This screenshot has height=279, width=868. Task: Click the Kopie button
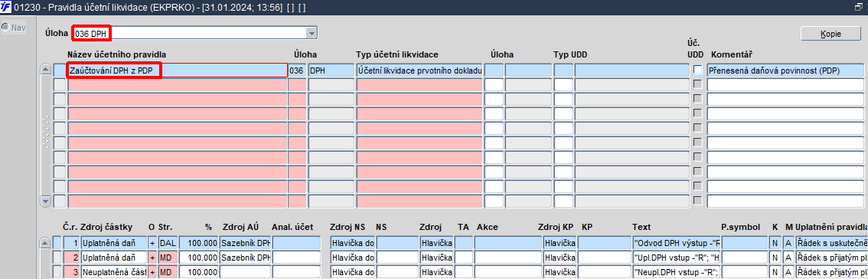click(830, 34)
